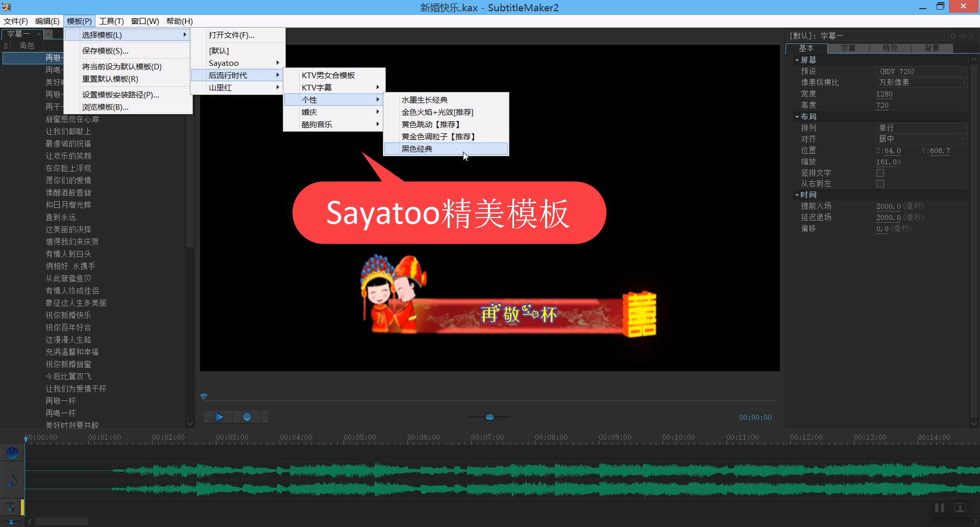Viewport: 980px width, 527px height.
Task: Switch to the 特效 properties tab
Action: [x=890, y=49]
